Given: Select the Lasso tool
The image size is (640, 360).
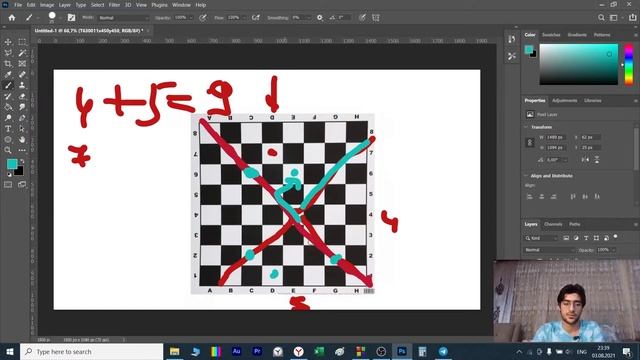Looking at the screenshot, I should (8, 53).
